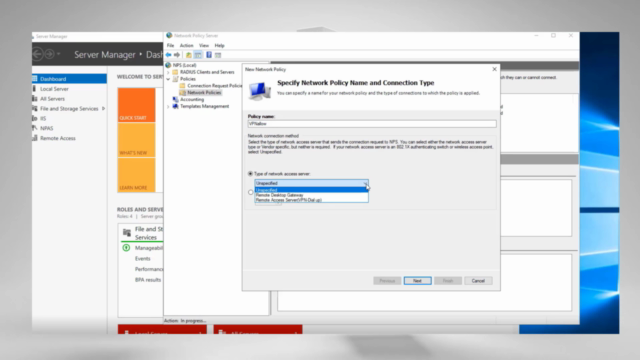Toggle the Show/Hide Console Tree toolbar icon
Screen dimensions: 640x360
[x=198, y=55]
